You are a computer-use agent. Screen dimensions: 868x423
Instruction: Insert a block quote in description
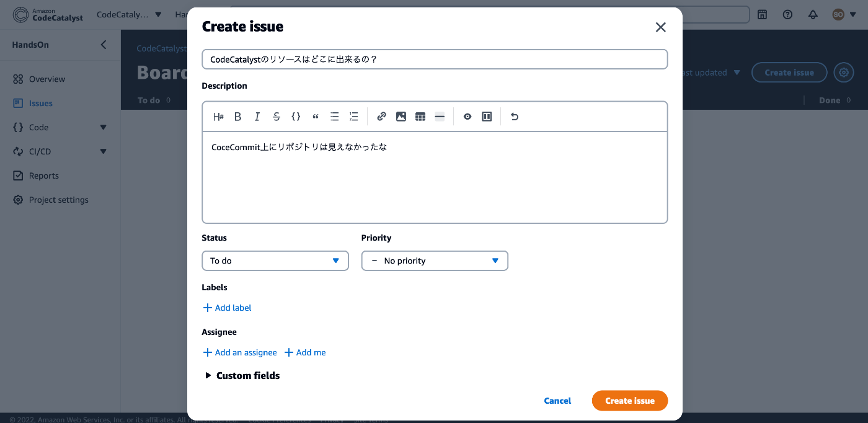click(316, 117)
